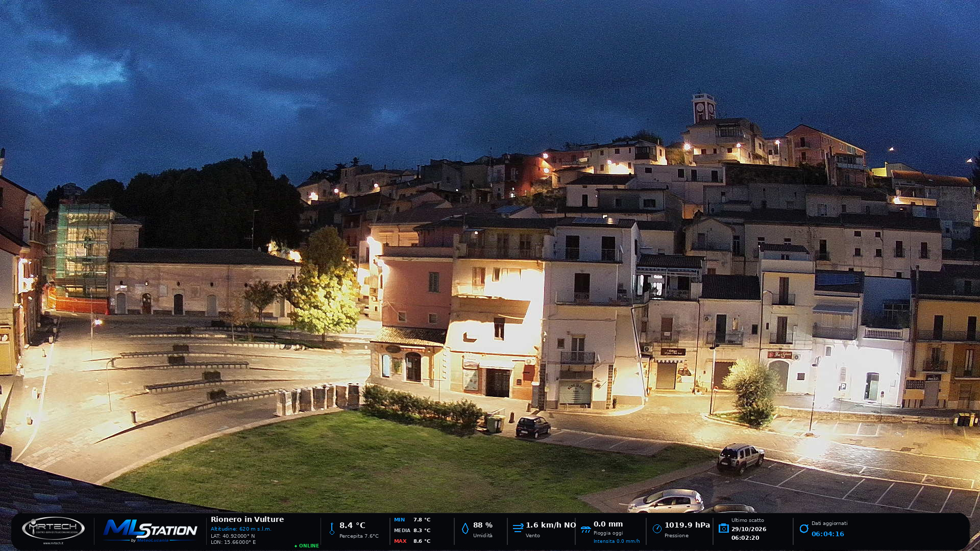Click the rain cloud icon
Viewport: 980px width, 551px height.
tap(585, 529)
